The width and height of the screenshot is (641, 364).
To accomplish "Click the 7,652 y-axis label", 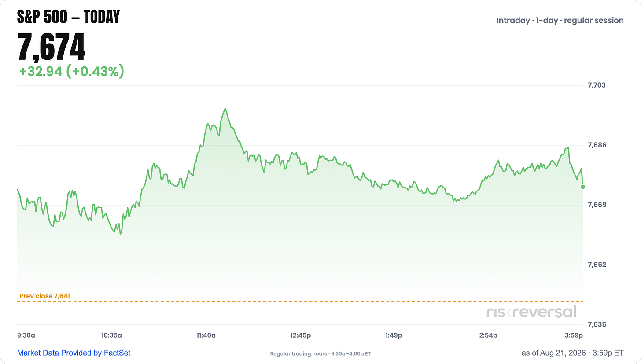I will point(597,265).
